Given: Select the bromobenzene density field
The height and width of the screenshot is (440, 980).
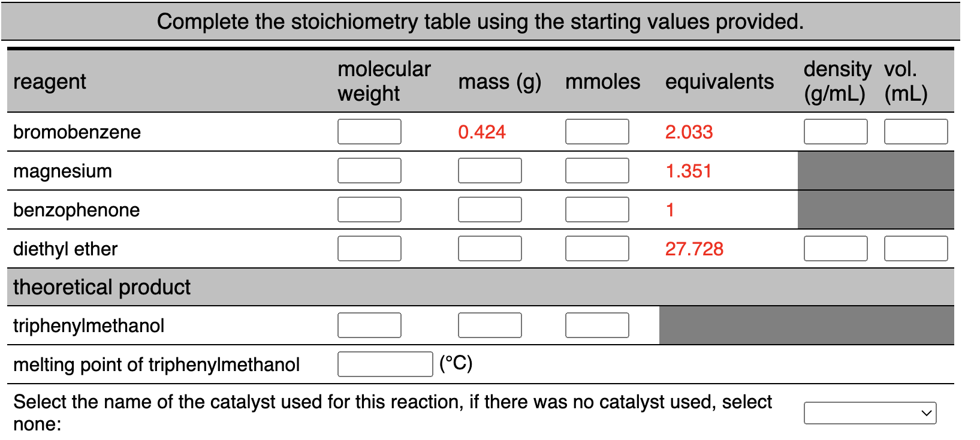Looking at the screenshot, I should click(x=836, y=131).
